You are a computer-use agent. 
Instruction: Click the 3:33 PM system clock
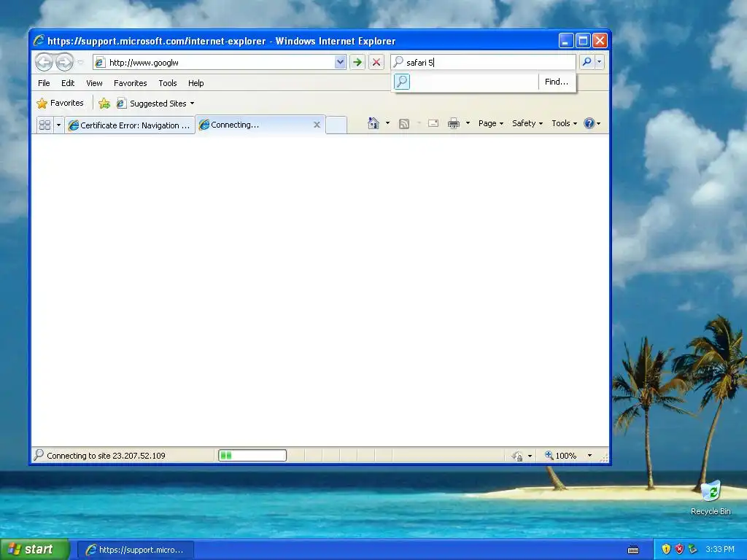(719, 549)
